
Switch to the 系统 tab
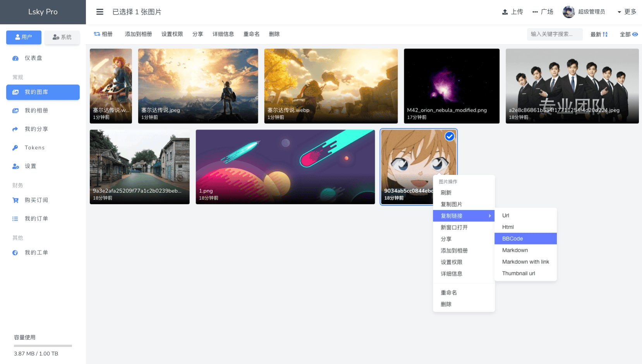pos(62,37)
